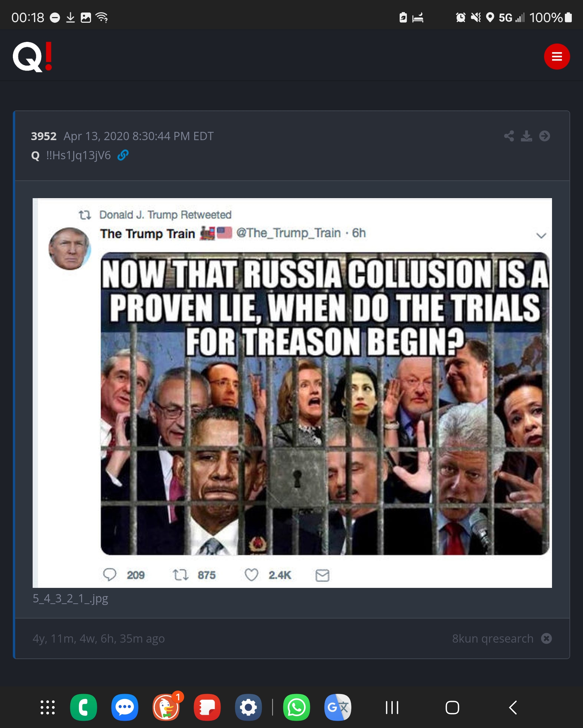Open the Settings gear app
The width and height of the screenshot is (583, 728).
248,708
